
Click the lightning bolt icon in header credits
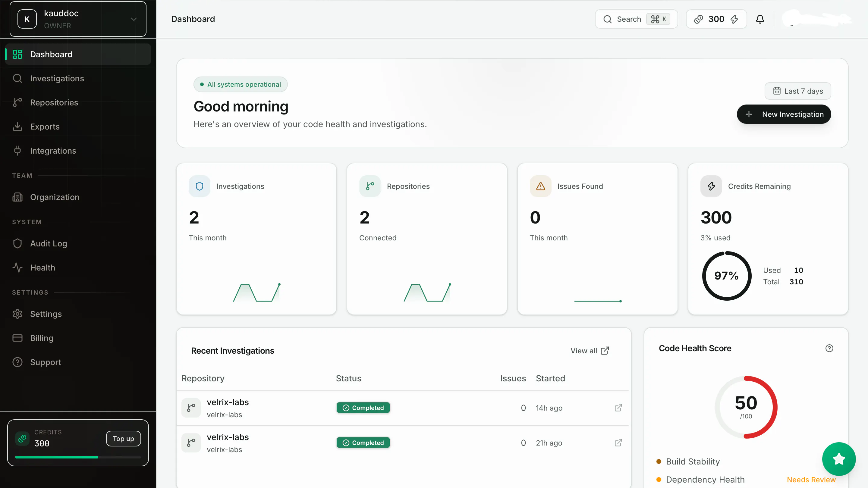pyautogui.click(x=734, y=19)
